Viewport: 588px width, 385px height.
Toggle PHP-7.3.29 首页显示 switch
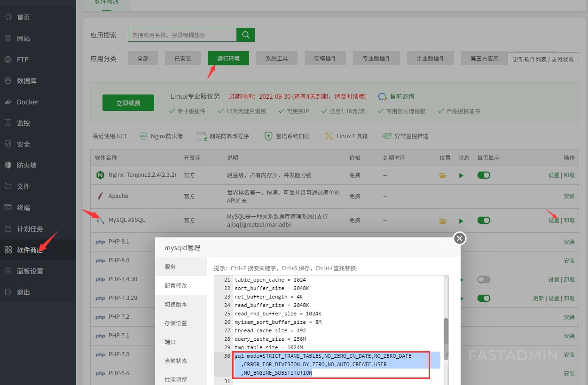(x=484, y=298)
